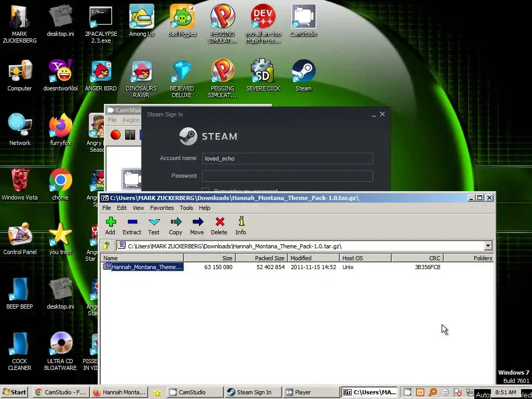Open Info in the 7-Zip toolbar
This screenshot has width=532, height=399.
coord(241,225)
